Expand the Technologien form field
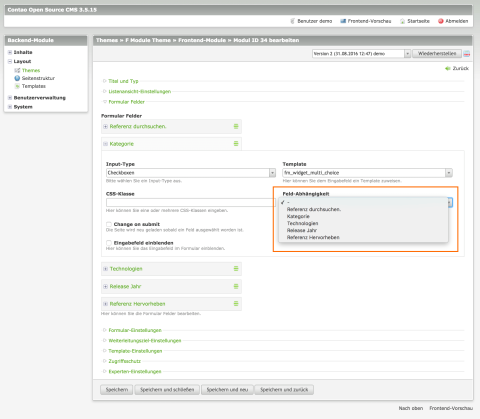Image resolution: width=480 pixels, height=419 pixels. tap(106, 269)
